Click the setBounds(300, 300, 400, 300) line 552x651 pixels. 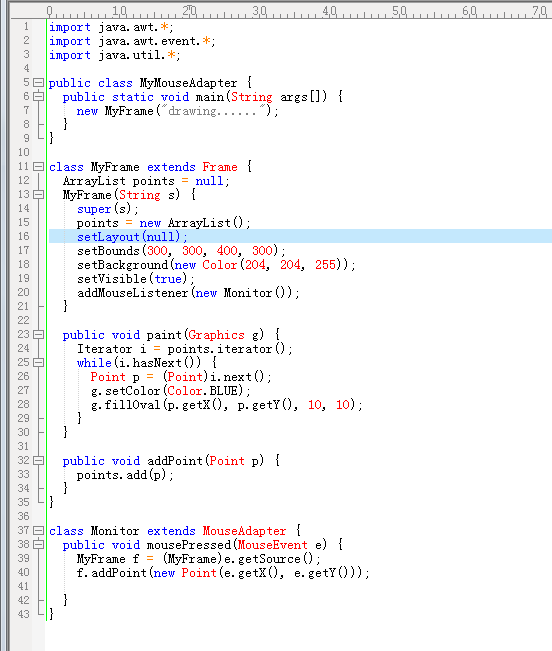click(181, 251)
